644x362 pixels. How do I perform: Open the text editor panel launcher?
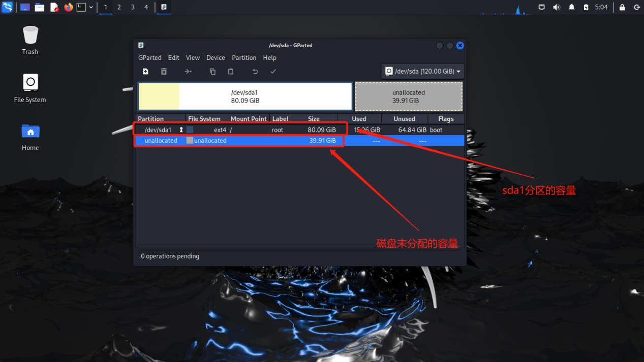click(x=54, y=7)
